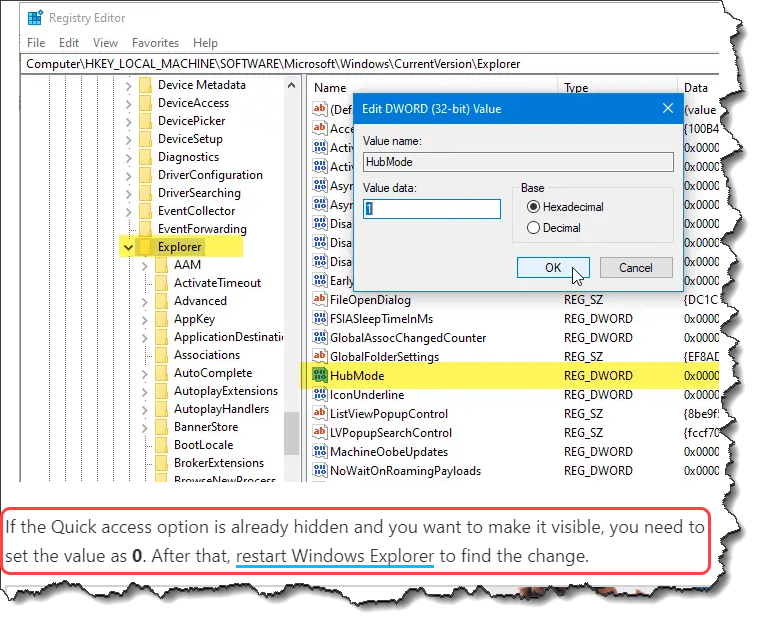Follow the restart Windows Explorer link
780x640 pixels.
point(335,555)
